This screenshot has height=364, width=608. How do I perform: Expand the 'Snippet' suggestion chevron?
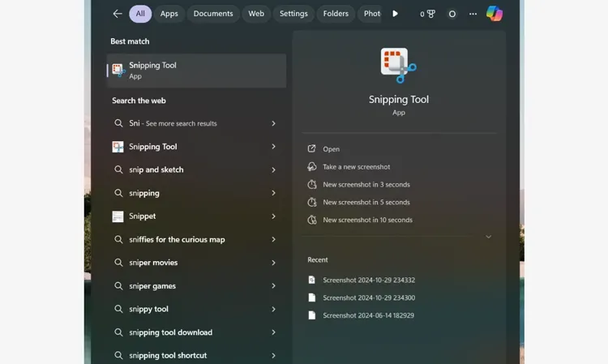[x=273, y=216]
